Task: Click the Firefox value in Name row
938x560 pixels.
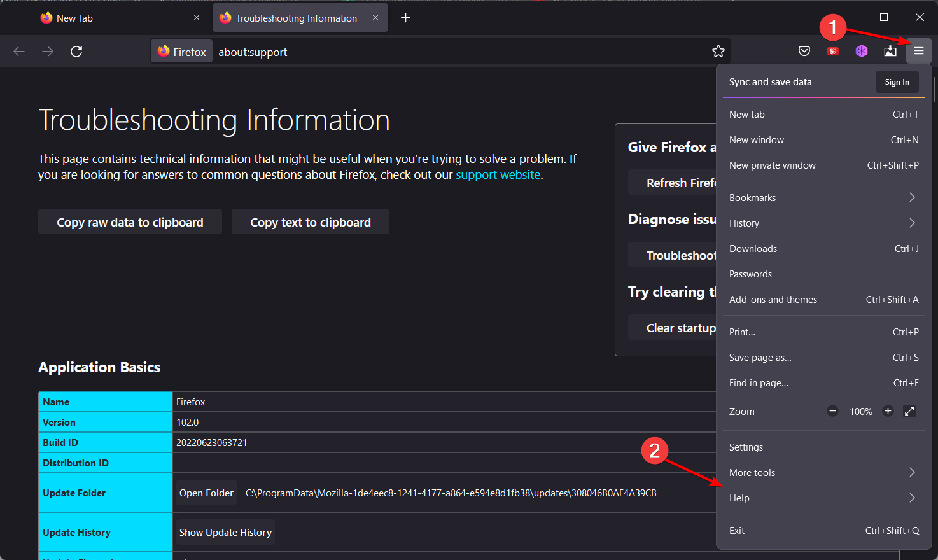Action: [x=190, y=402]
